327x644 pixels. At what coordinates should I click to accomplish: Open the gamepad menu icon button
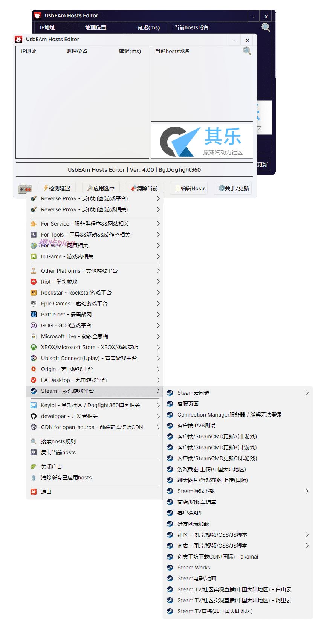point(25,189)
